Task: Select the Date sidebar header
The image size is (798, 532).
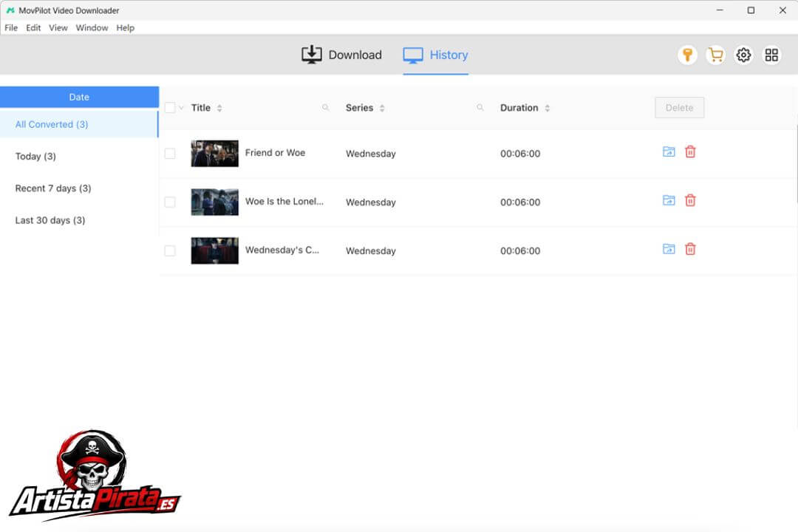Action: (x=79, y=97)
